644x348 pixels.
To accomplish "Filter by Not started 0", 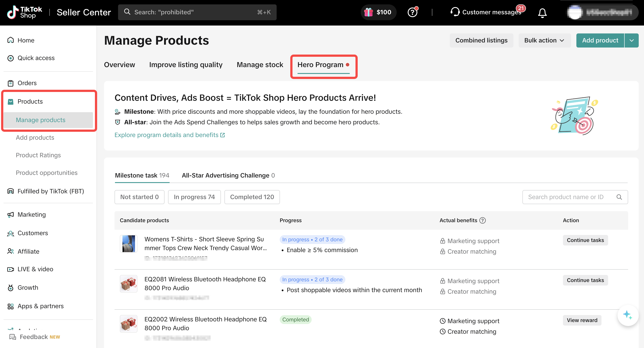I will click(x=139, y=197).
